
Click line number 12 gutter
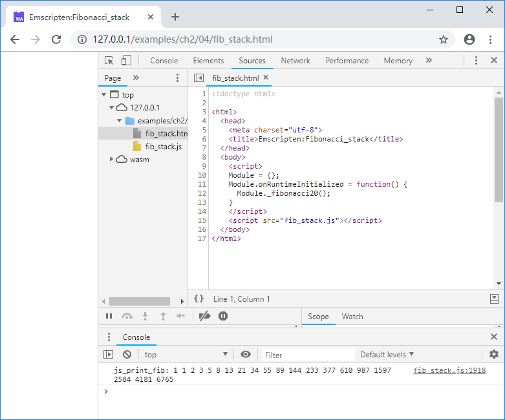[x=202, y=193]
